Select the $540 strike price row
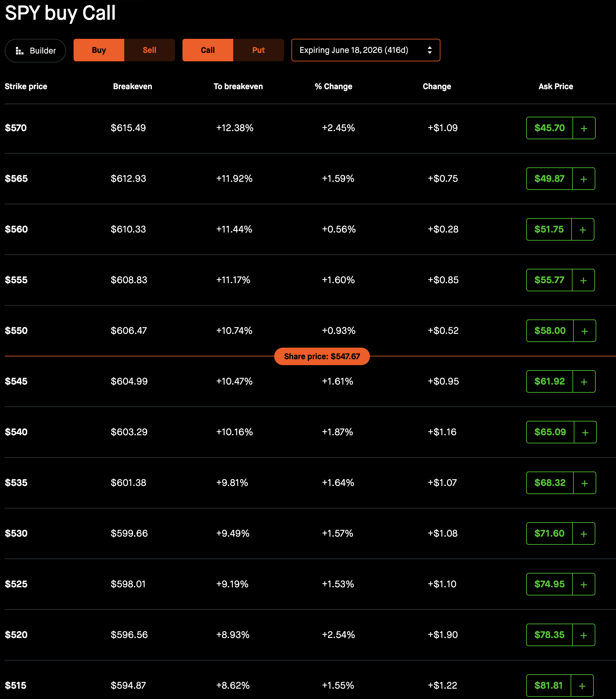Image resolution: width=616 pixels, height=699 pixels. pyautogui.click(x=310, y=432)
